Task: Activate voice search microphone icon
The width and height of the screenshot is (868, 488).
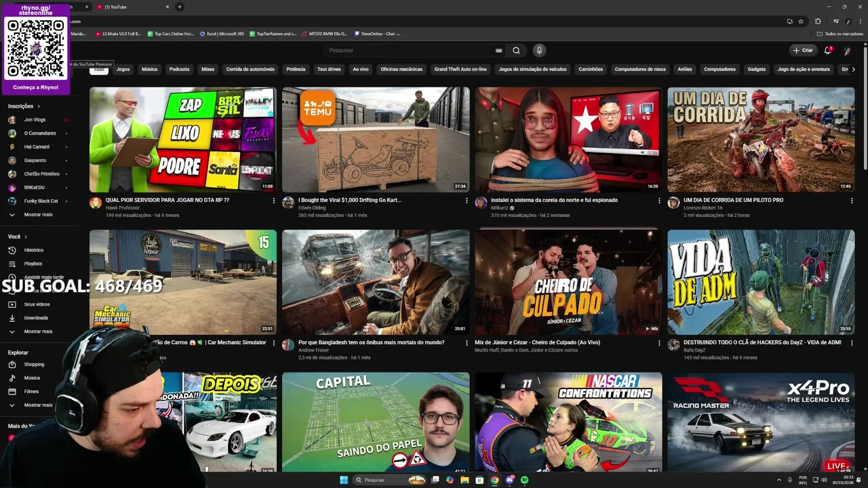Action: (x=539, y=50)
